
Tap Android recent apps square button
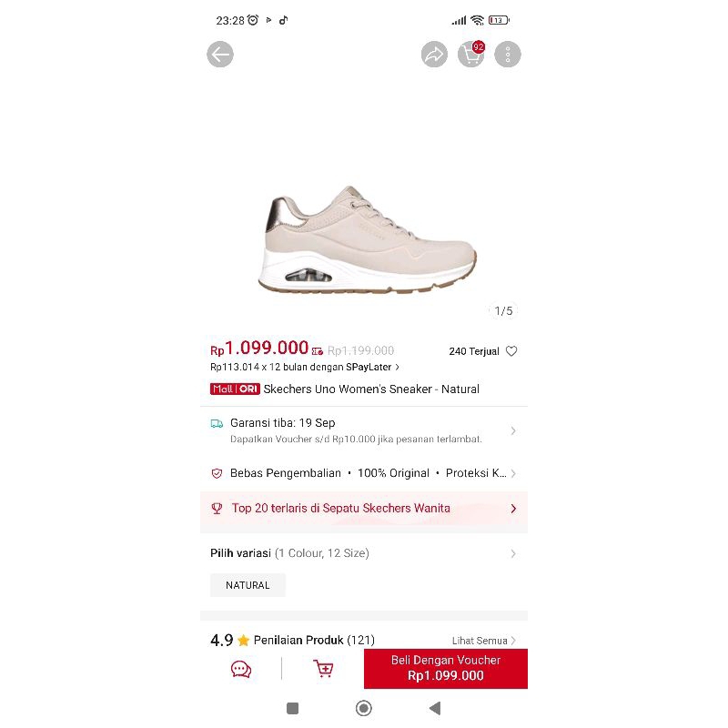click(292, 708)
